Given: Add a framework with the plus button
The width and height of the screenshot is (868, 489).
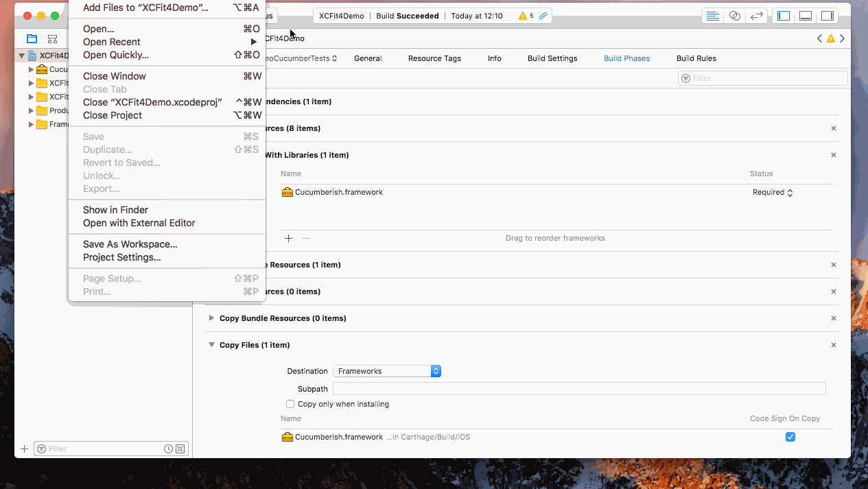Looking at the screenshot, I should pos(289,238).
